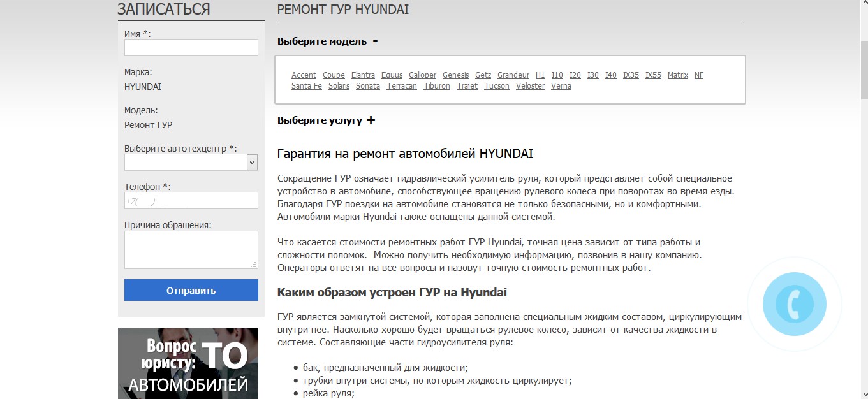Click the blue phone callback icon

click(794, 304)
